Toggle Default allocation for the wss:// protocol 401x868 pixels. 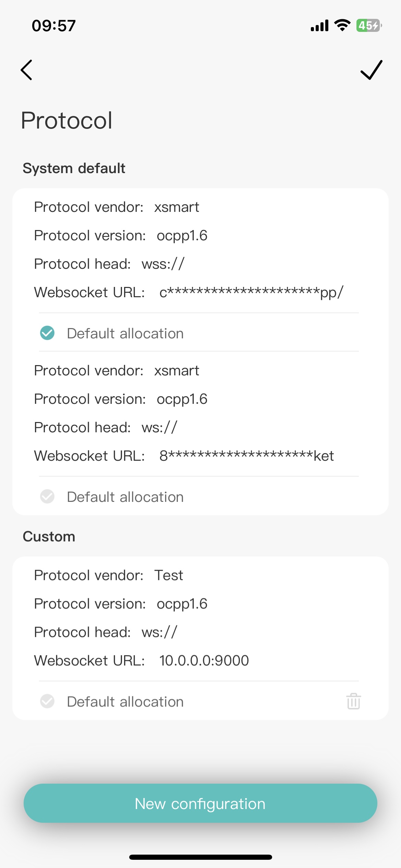click(47, 333)
